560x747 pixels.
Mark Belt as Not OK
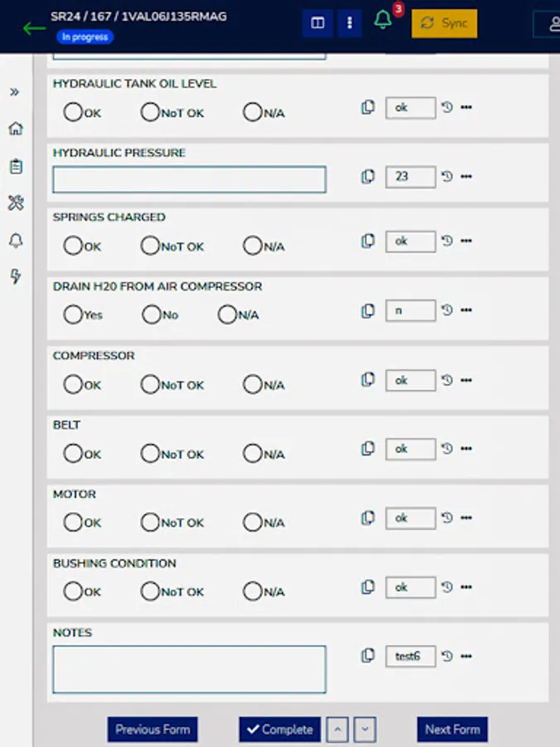pos(150,453)
